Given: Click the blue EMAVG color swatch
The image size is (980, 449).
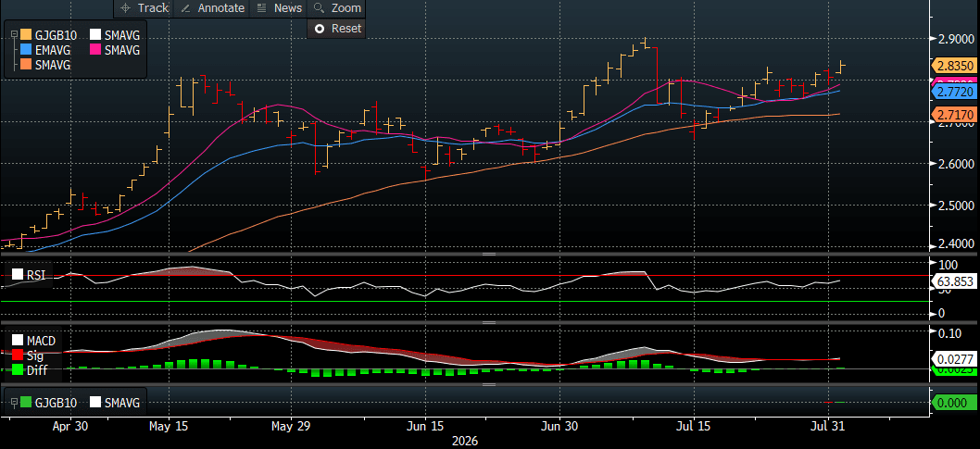Looking at the screenshot, I should pos(26,50).
